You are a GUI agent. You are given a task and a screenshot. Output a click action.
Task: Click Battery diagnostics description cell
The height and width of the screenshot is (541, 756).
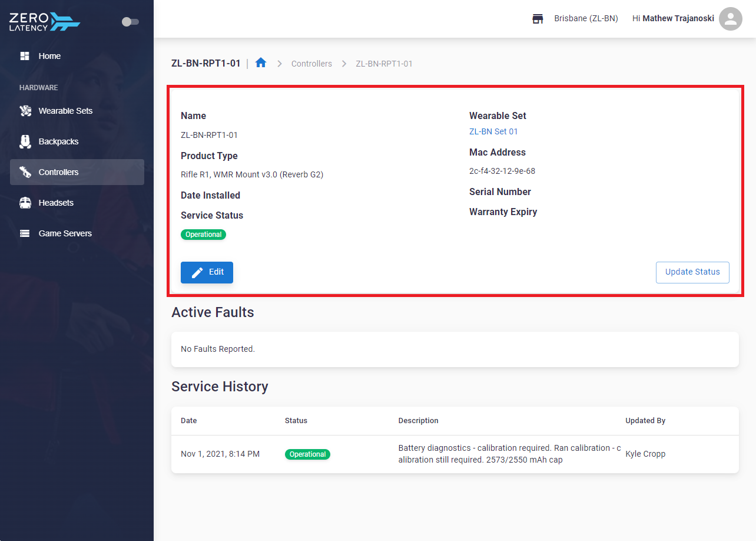(x=510, y=454)
